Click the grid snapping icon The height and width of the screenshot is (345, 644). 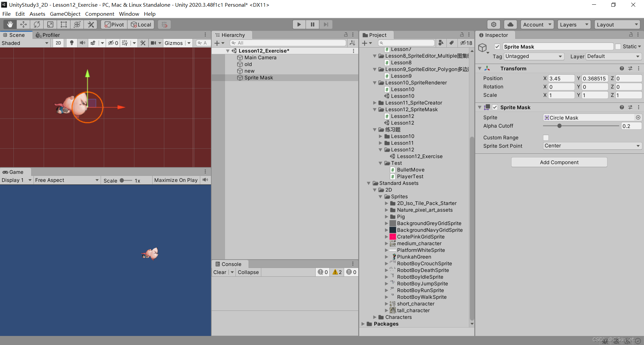(164, 24)
